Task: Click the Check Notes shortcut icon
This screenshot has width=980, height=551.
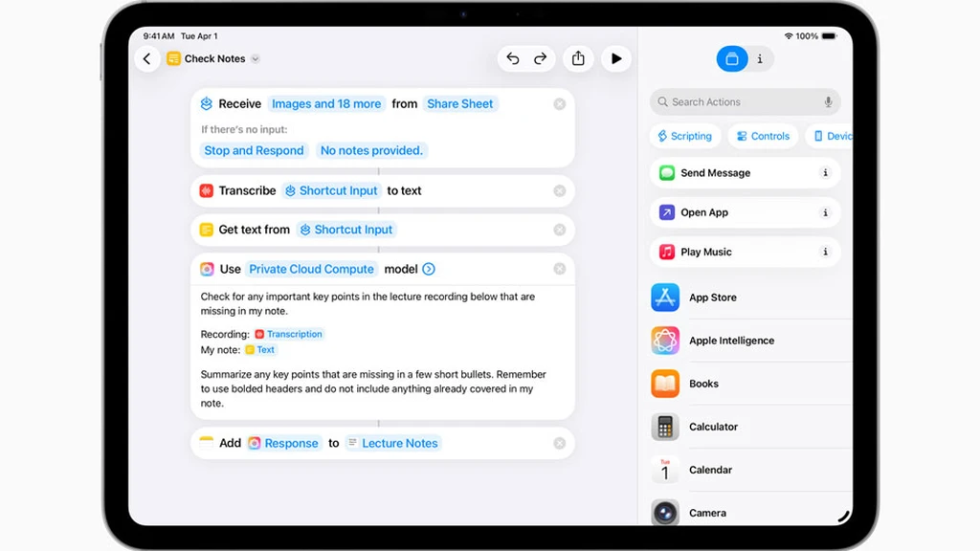Action: (174, 58)
